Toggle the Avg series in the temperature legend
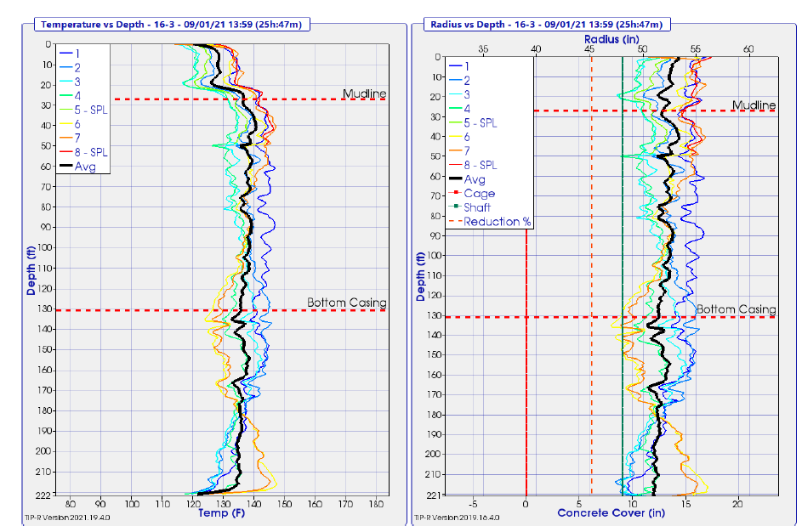 click(85, 167)
